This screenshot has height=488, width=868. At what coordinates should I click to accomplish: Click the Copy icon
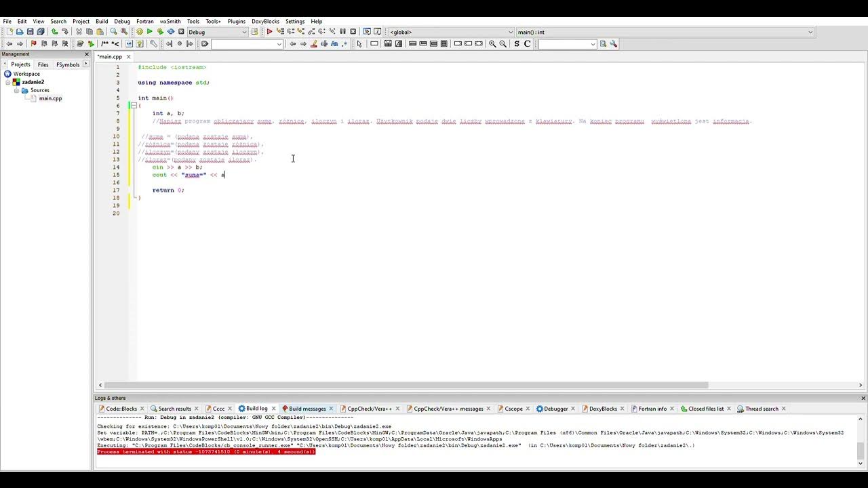90,32
